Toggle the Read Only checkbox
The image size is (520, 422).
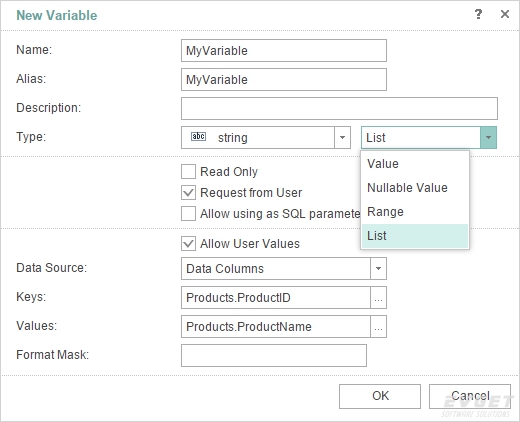coord(188,172)
